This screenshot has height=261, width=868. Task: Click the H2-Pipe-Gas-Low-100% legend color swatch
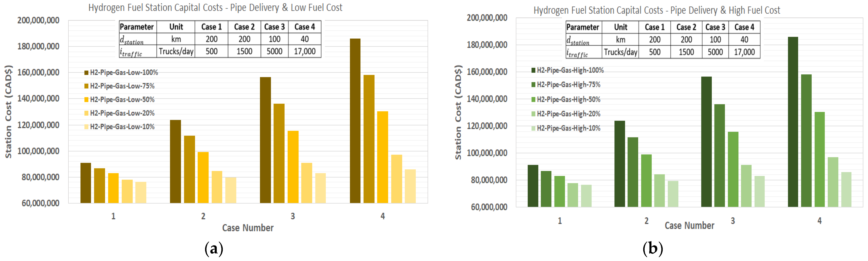point(86,73)
